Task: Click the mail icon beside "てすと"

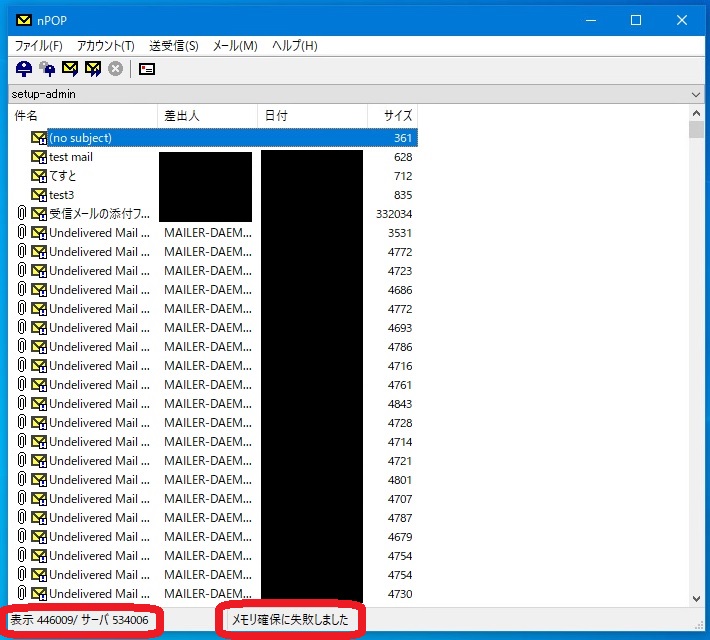Action: (39, 176)
